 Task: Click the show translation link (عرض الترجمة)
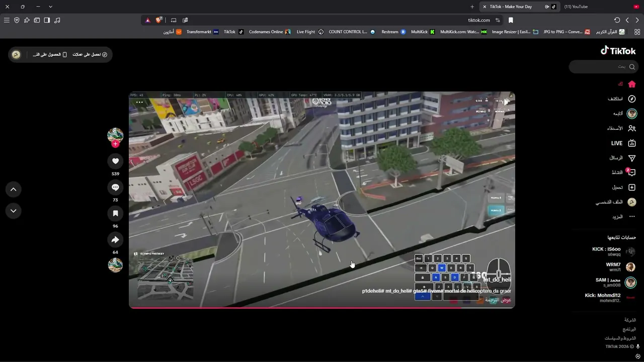coord(499,300)
